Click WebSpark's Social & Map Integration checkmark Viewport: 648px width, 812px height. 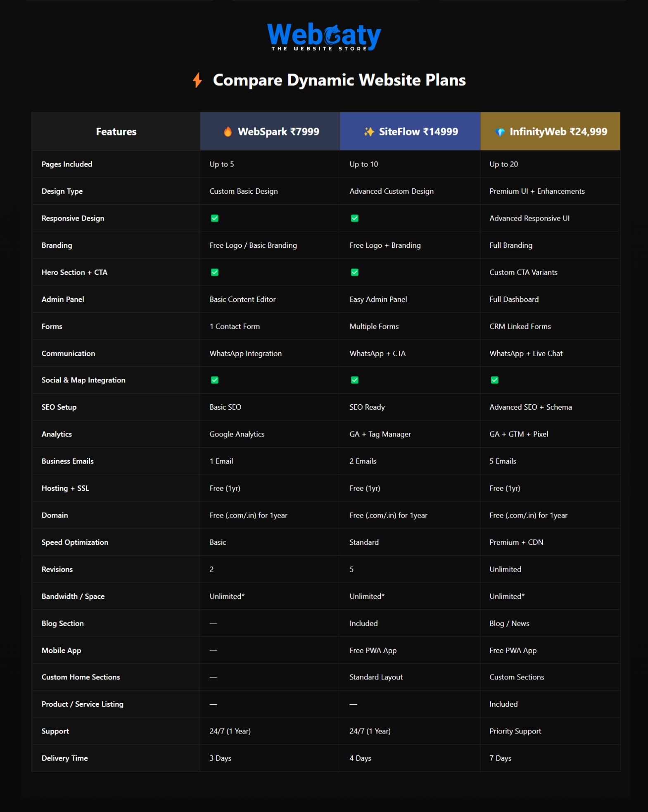point(215,380)
